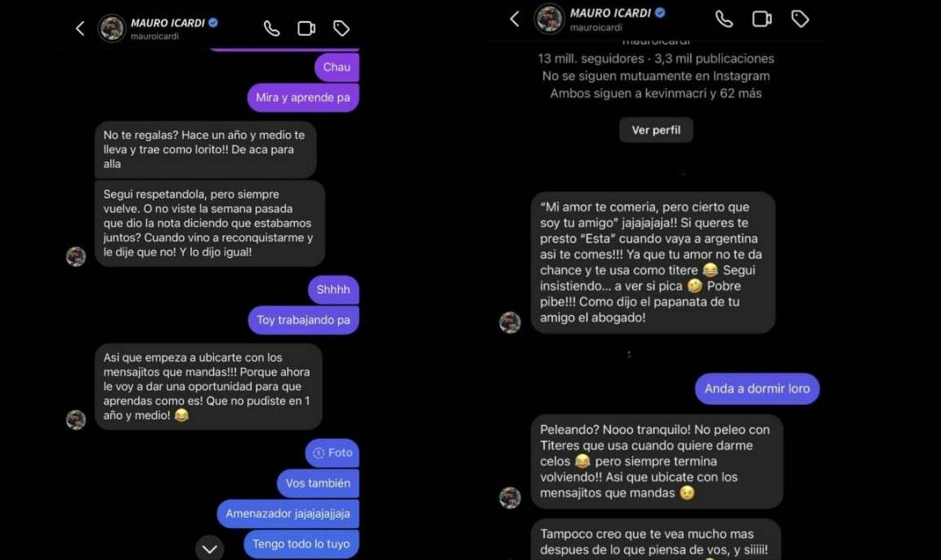
Task: Tap MAURO ICARDI name in right header
Action: pyautogui.click(x=610, y=12)
